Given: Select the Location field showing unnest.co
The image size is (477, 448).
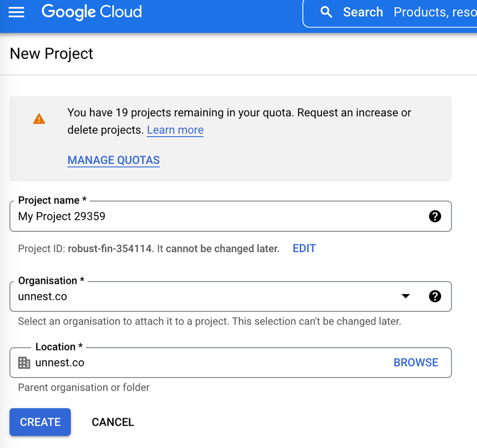Looking at the screenshot, I should (231, 363).
